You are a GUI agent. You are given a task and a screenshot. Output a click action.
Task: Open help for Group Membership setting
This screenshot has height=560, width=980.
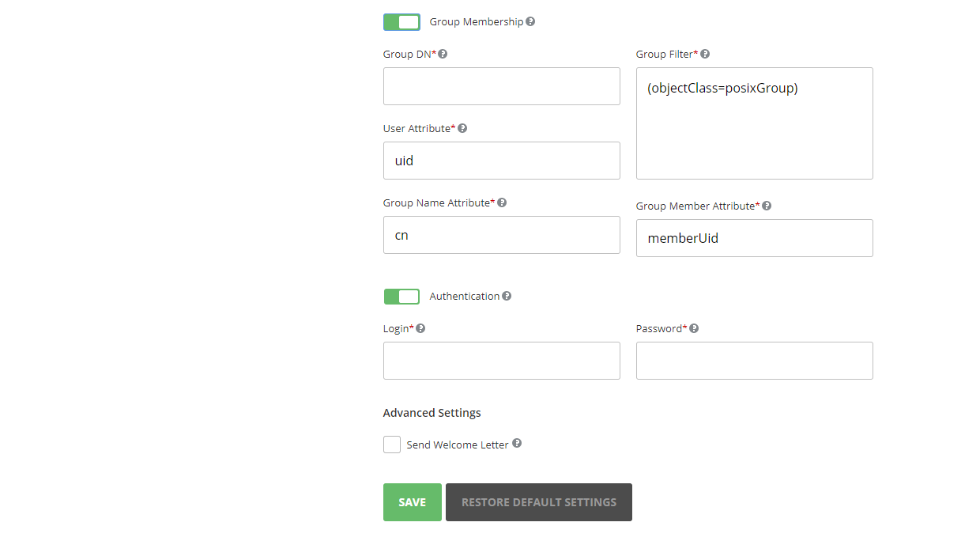(531, 21)
